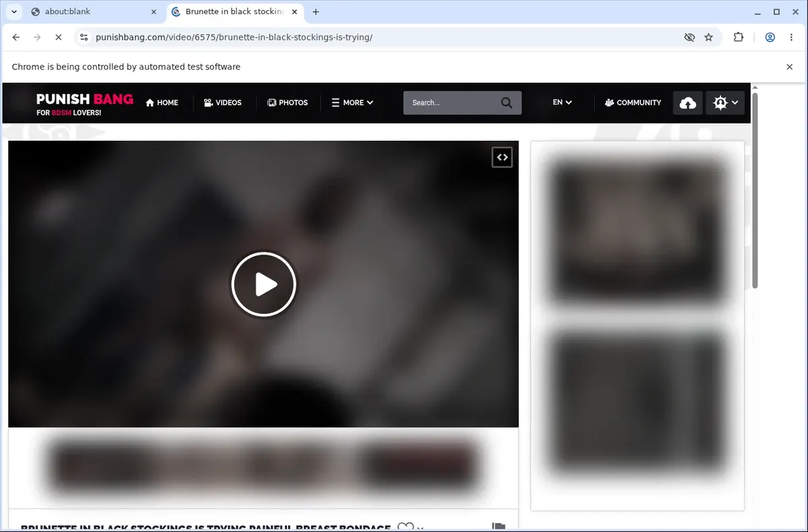This screenshot has height=532, width=808.
Task: Stop loading the page
Action: click(x=58, y=37)
